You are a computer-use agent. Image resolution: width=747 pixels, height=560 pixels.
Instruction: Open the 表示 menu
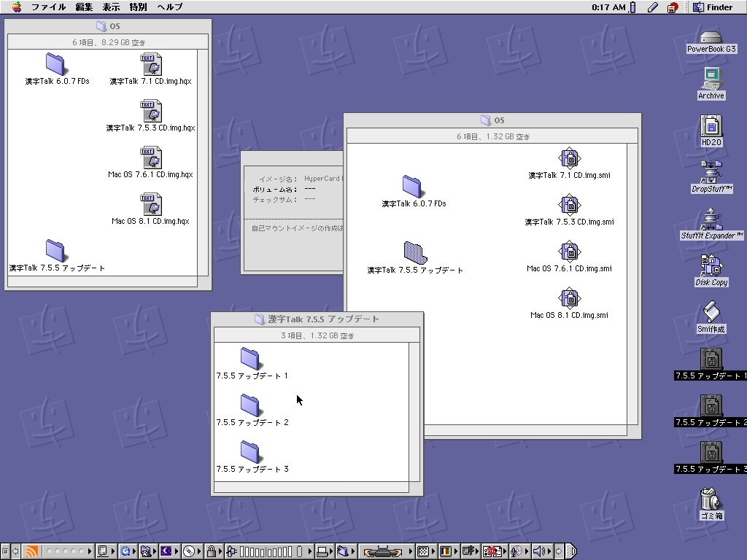[x=111, y=7]
